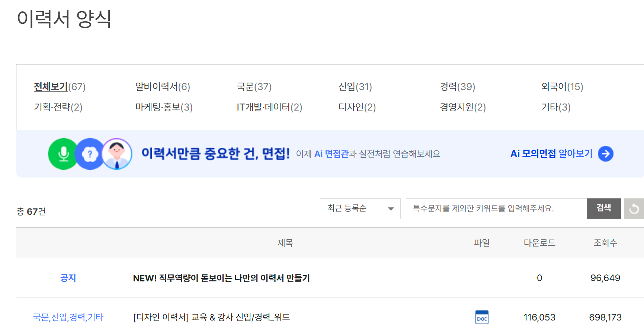Open the NEW! 직무역량 notice post
This screenshot has width=644, height=335.
click(x=221, y=278)
